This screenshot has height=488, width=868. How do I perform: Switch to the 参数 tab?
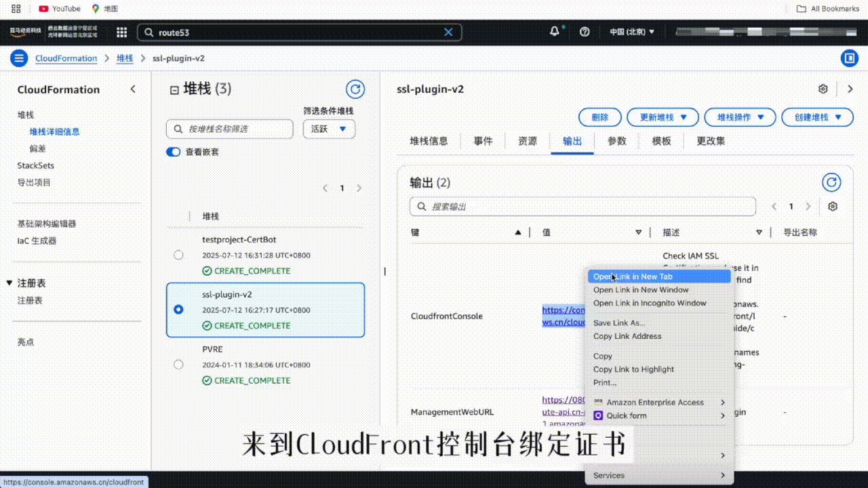coord(617,141)
